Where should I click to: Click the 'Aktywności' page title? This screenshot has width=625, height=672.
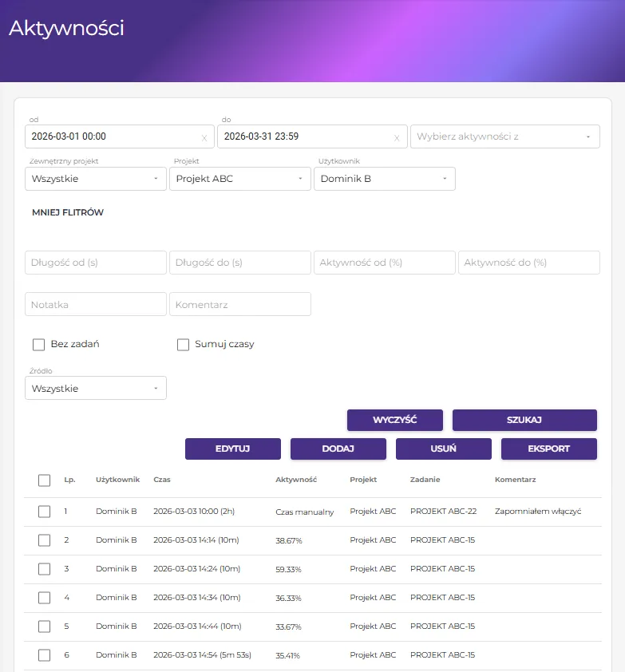66,28
